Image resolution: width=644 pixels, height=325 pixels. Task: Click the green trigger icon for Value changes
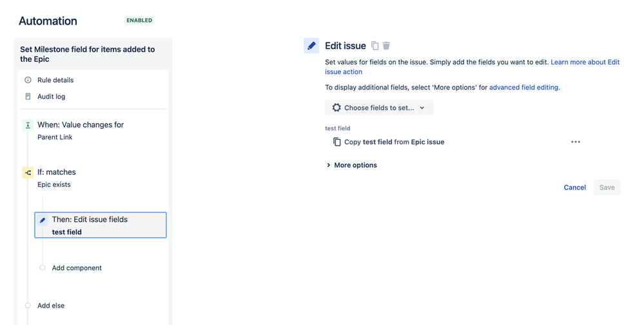tap(28, 125)
